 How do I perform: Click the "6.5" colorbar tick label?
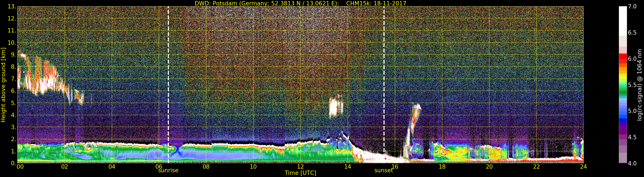coord(632,33)
